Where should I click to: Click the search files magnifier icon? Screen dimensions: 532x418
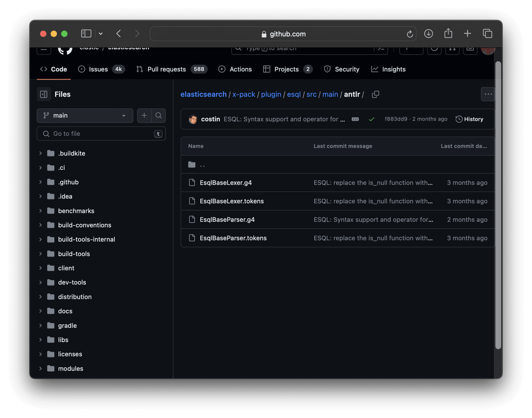(x=158, y=116)
